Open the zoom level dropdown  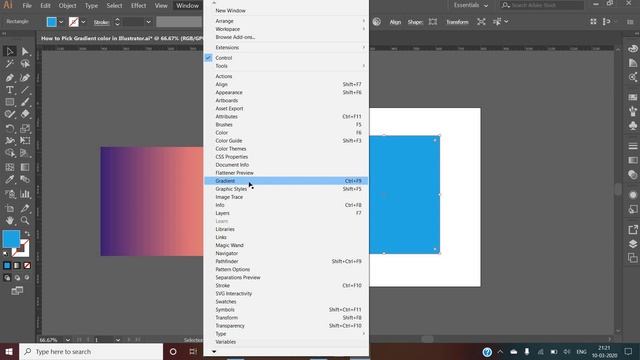point(68,340)
